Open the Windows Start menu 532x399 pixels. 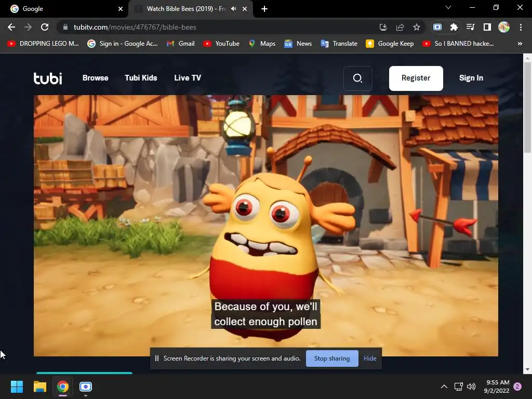click(17, 387)
